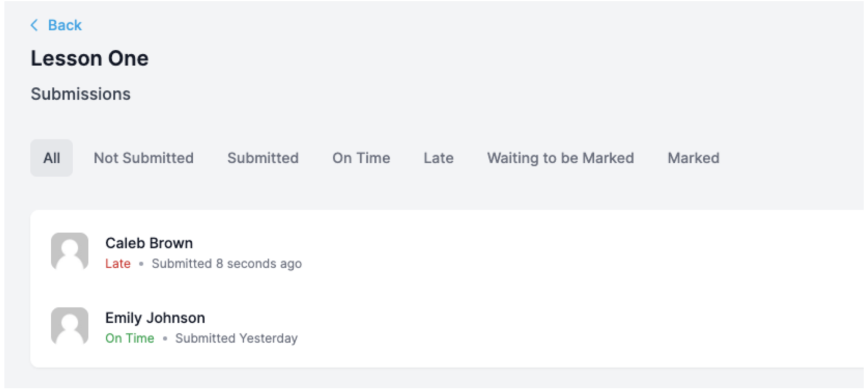Click the "Submitted Yesterday" text
Screen dimensions: 868x391
[x=236, y=338]
